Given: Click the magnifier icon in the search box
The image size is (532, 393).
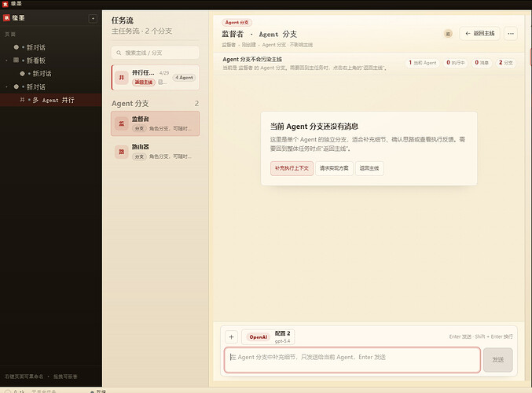Looking at the screenshot, I should pyautogui.click(x=119, y=53).
